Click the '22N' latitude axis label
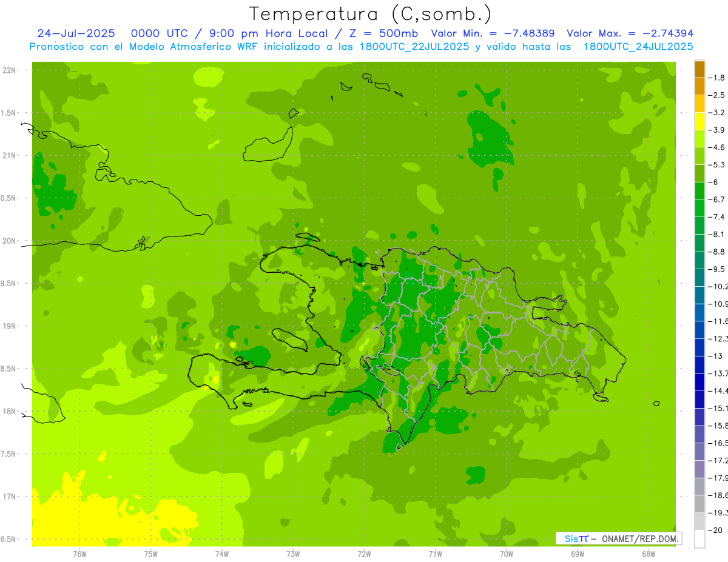The image size is (728, 562). click(9, 70)
